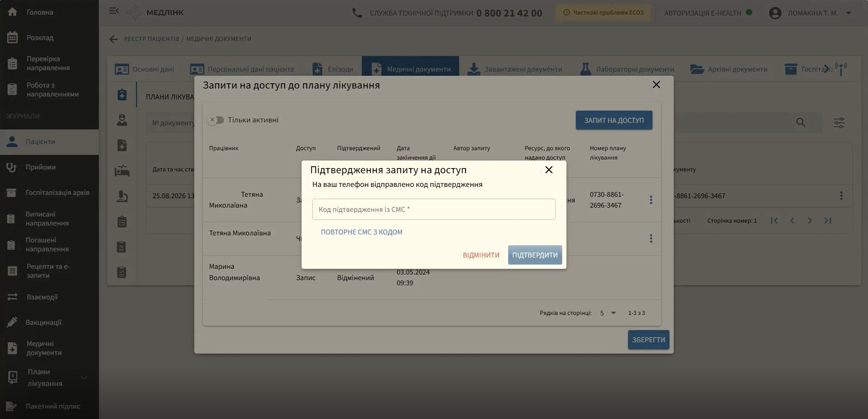Go to the last page of results
868x419 pixels.
[x=828, y=220]
